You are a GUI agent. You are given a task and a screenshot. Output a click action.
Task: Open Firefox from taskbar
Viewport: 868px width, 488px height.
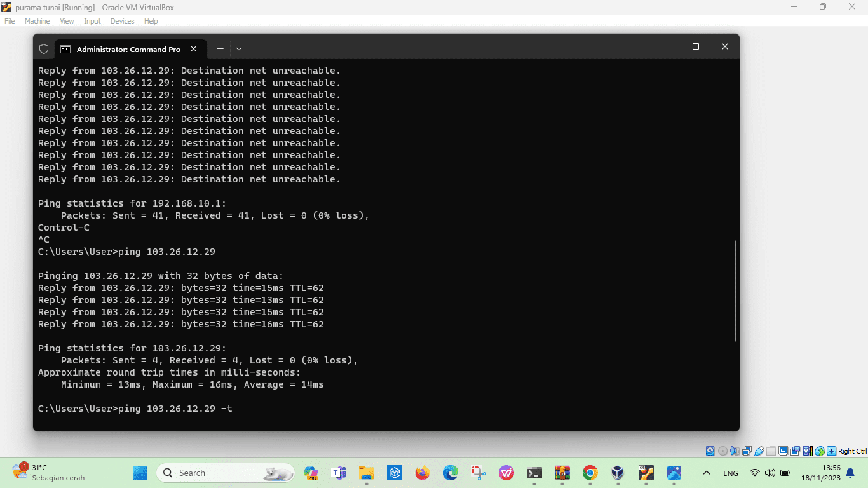[423, 473]
